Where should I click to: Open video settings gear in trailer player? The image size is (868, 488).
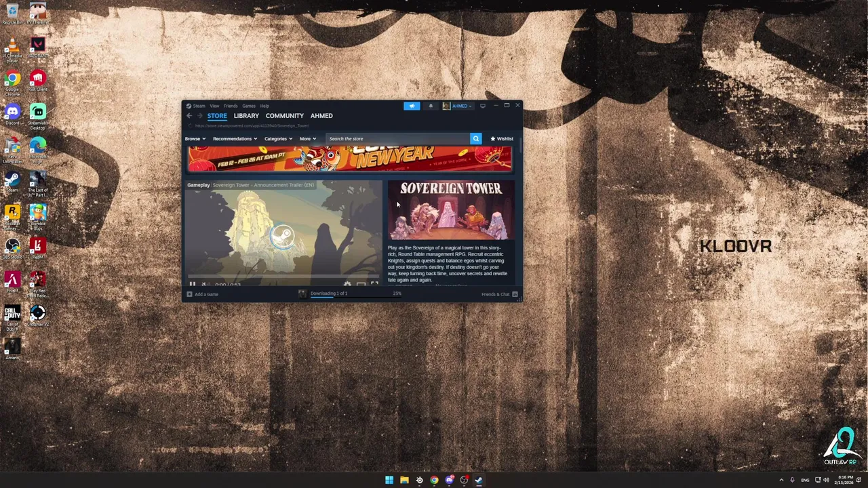click(x=347, y=284)
